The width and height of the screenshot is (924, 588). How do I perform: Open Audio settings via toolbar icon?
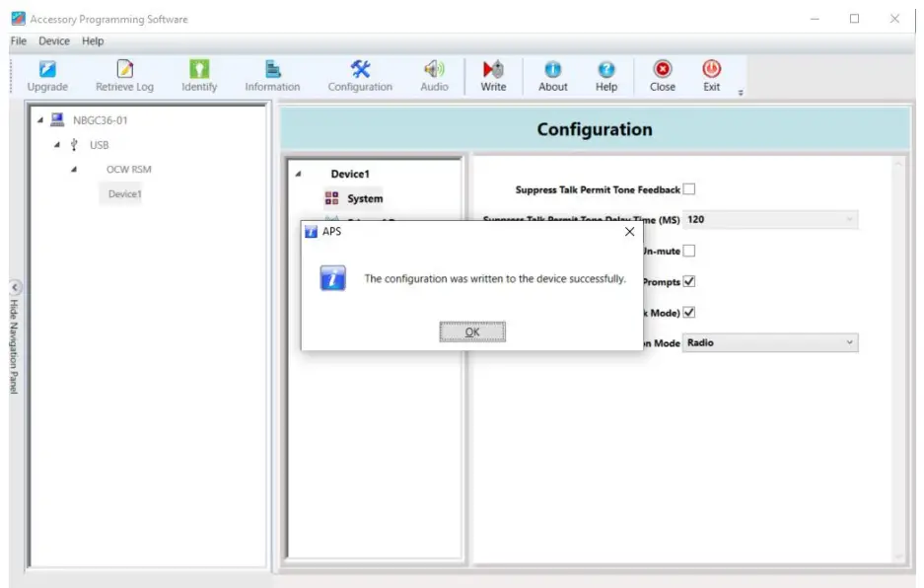[x=434, y=75]
